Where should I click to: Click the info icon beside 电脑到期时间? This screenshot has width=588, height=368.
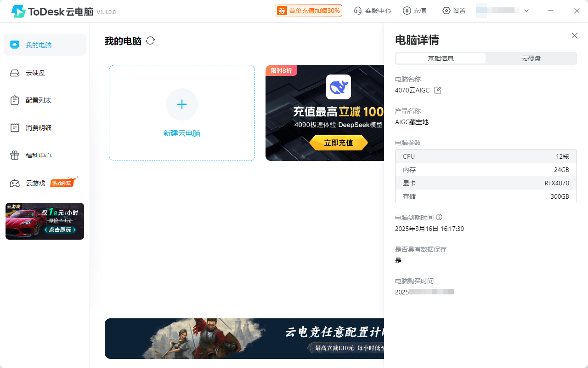pyautogui.click(x=439, y=217)
